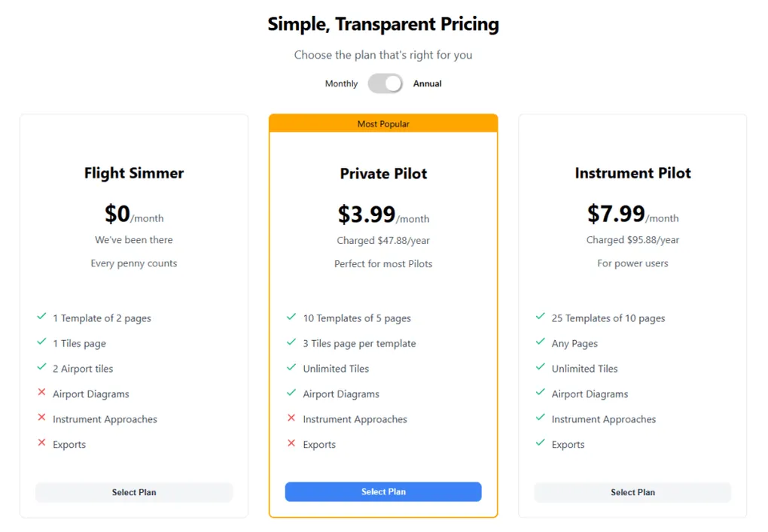Click checkmark beside Any Pages

[x=540, y=342]
